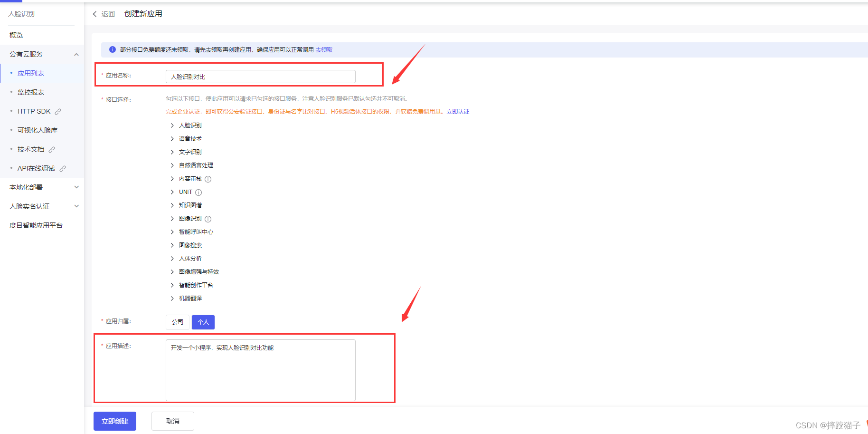
Task: Expand the 智能呼叫中心 interface group
Action: [x=172, y=232]
